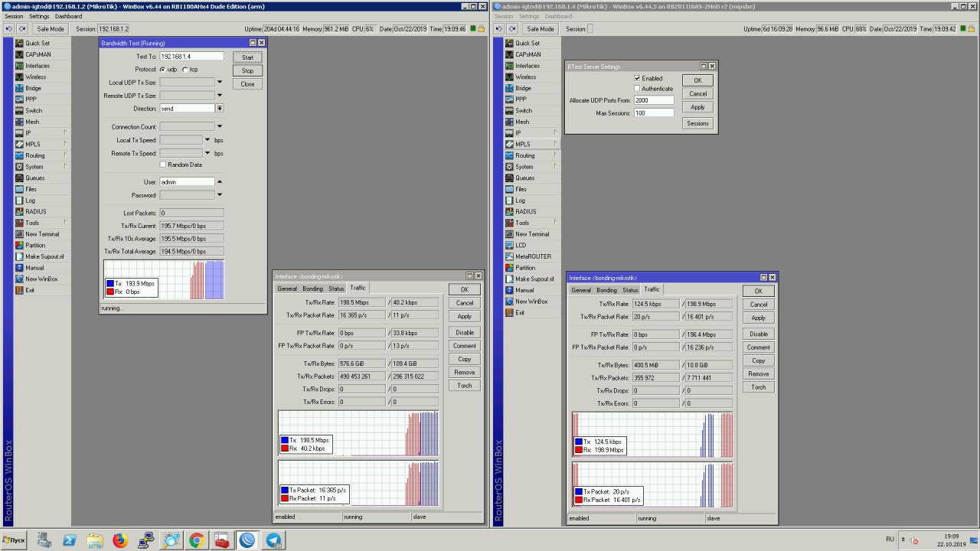Click the Max Sessions field
The height and width of the screenshot is (551, 980).
[x=654, y=113]
